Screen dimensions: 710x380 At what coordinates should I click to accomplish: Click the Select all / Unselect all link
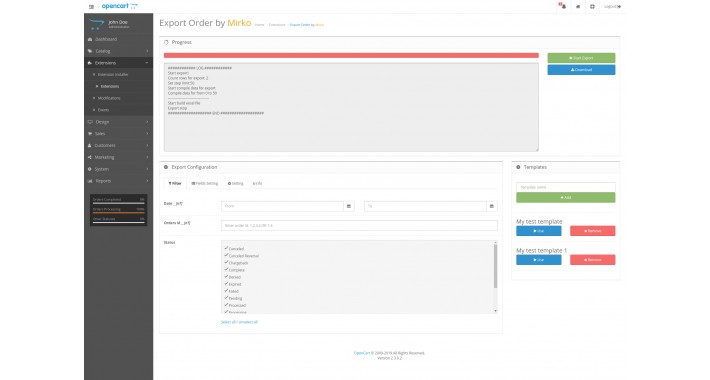[239, 322]
